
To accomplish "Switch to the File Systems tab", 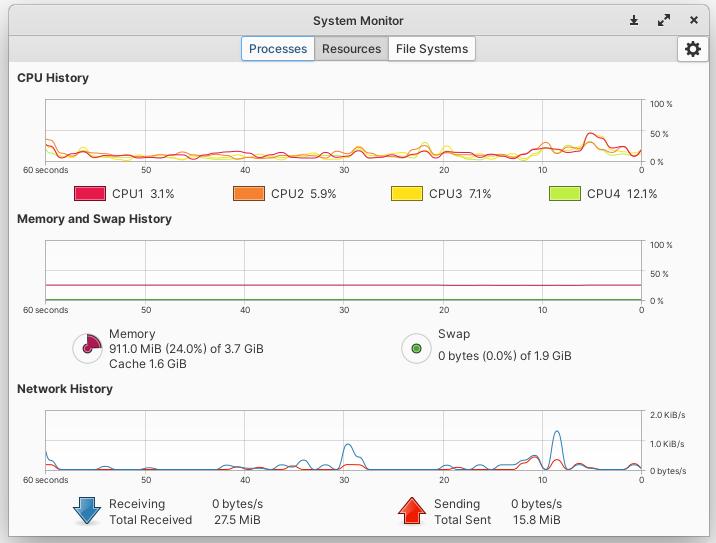I will click(x=431, y=49).
